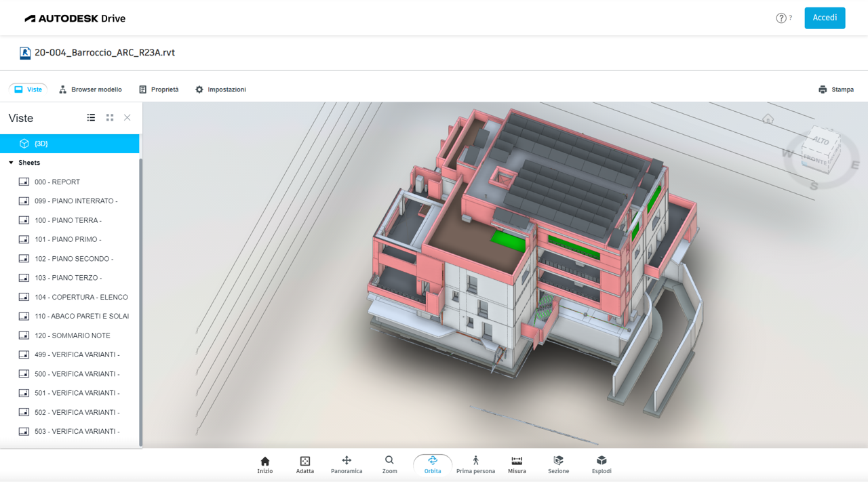Collapse the Sheets tree section
Viewport: 868px width, 488px height.
pos(12,163)
